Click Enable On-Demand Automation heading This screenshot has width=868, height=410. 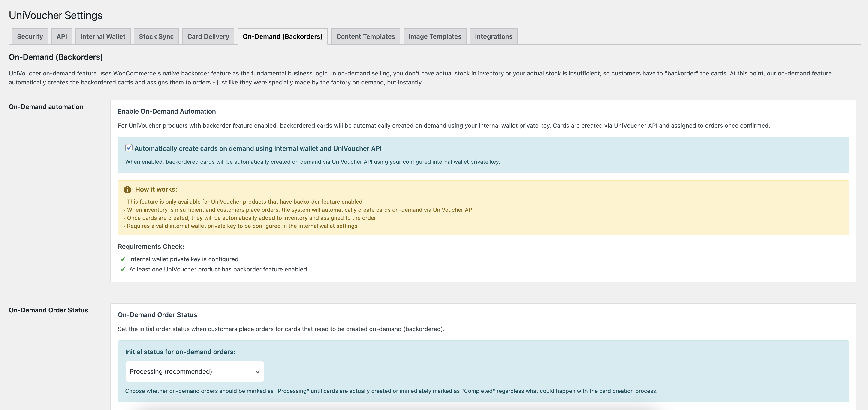pos(166,111)
